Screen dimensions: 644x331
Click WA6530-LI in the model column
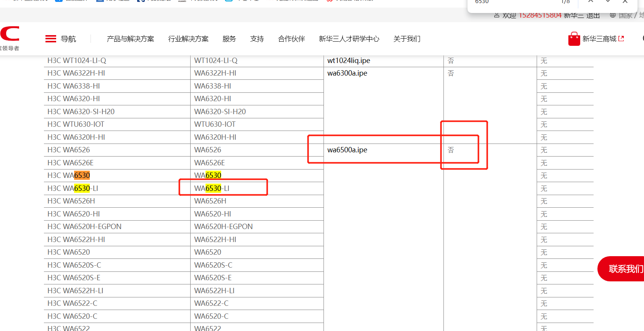212,188
